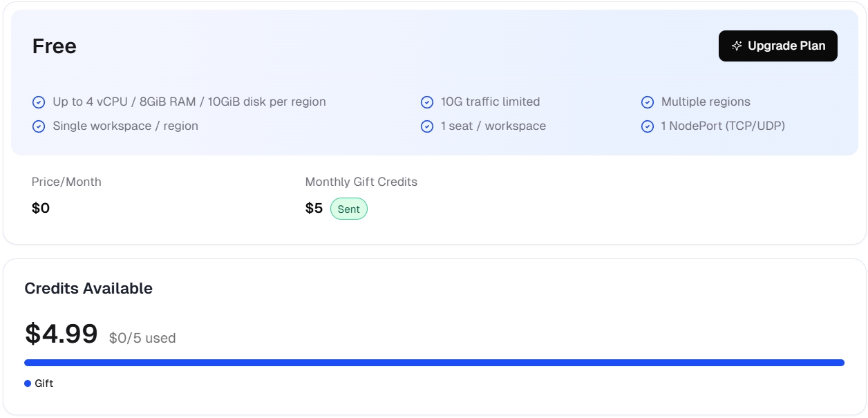
Task: Click the blue credits usage progress bar
Action: [434, 363]
